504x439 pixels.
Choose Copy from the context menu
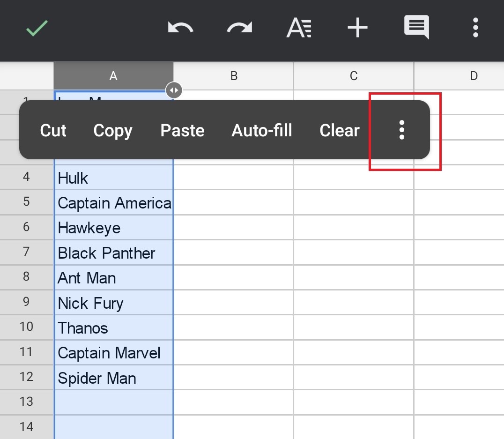pos(113,131)
